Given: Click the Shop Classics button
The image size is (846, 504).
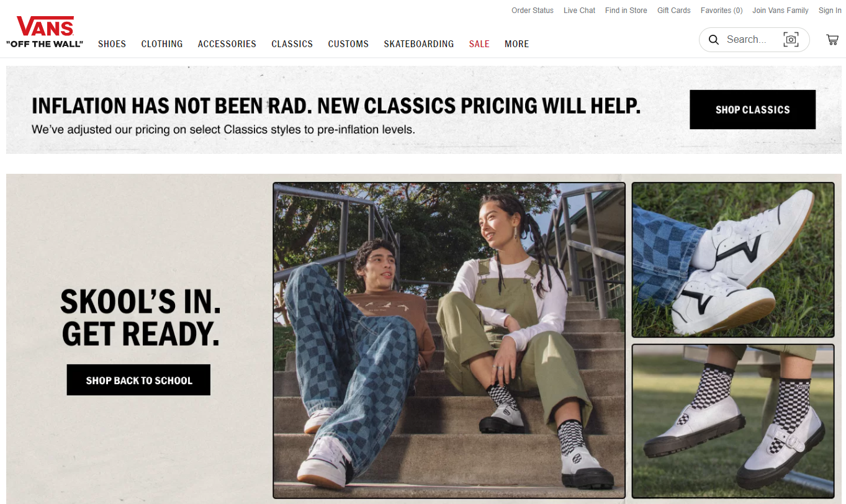Looking at the screenshot, I should pos(752,110).
